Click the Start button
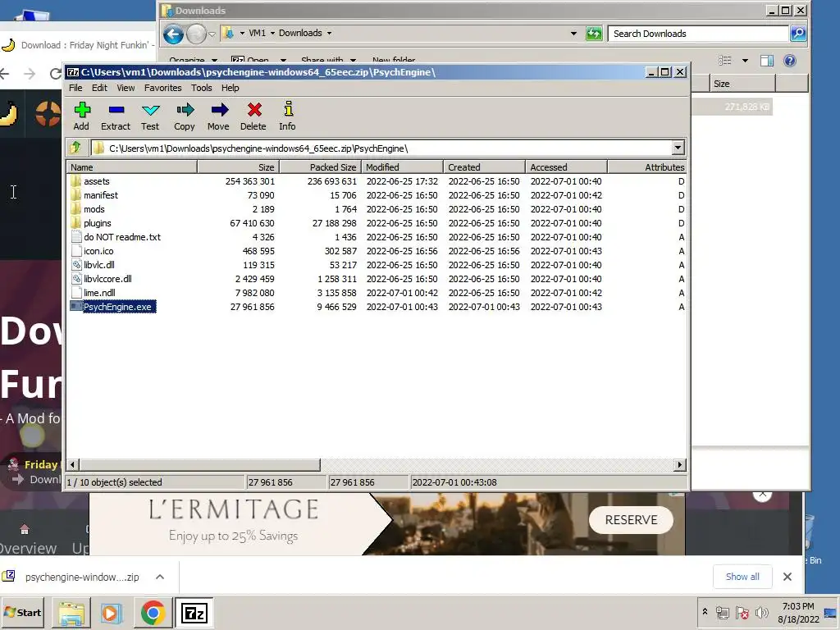840x630 pixels. [x=23, y=612]
